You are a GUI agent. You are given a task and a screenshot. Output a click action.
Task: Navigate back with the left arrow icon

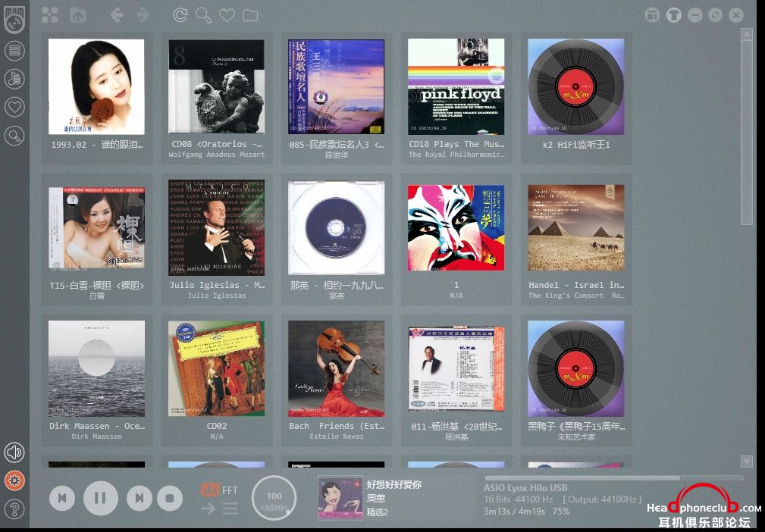pos(116,15)
